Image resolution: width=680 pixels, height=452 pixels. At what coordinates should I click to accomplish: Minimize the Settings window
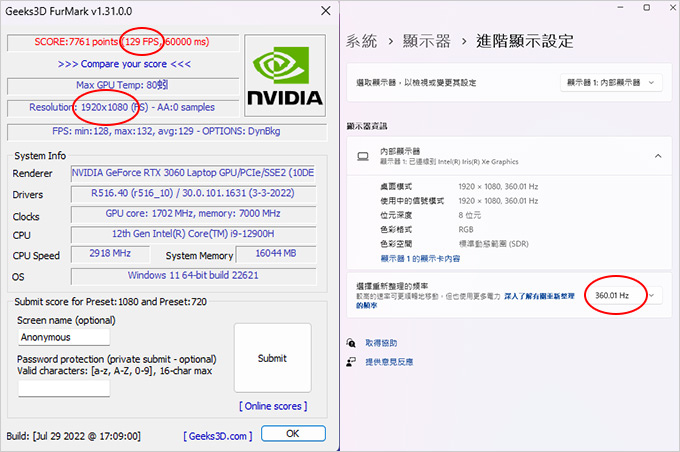621,7
